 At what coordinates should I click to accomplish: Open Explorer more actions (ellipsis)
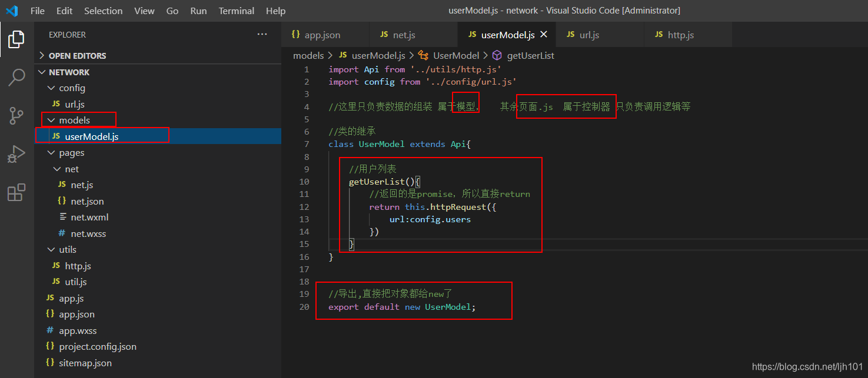(262, 35)
